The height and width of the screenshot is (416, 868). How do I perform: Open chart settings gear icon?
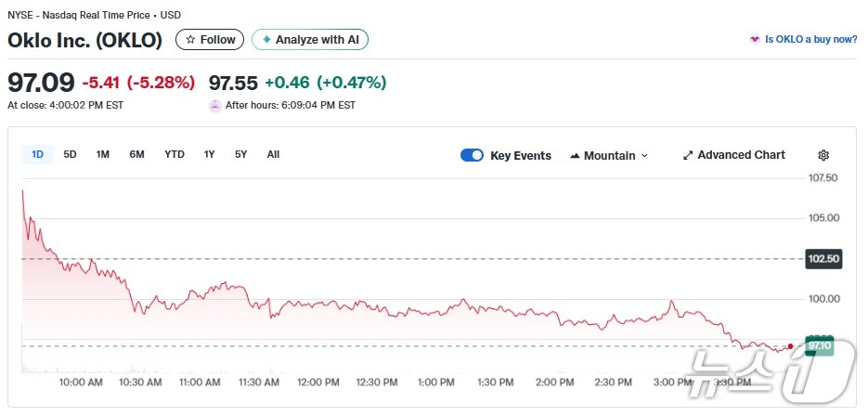(823, 155)
